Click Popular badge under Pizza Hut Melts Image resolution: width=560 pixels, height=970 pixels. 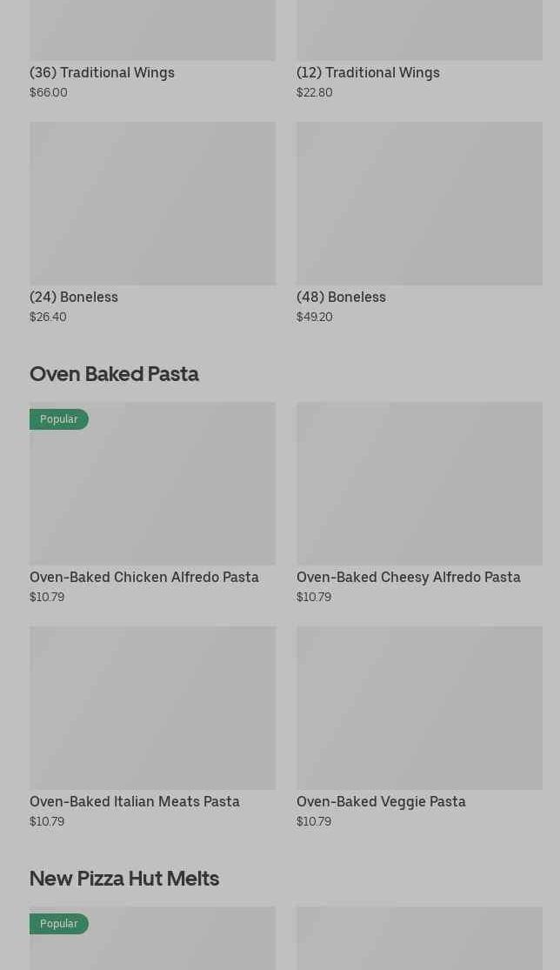[x=58, y=924]
